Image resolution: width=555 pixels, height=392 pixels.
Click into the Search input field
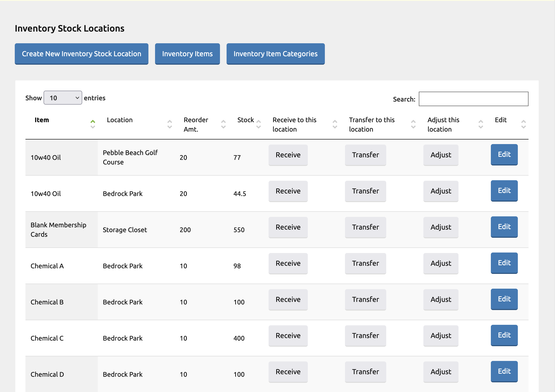tap(473, 99)
